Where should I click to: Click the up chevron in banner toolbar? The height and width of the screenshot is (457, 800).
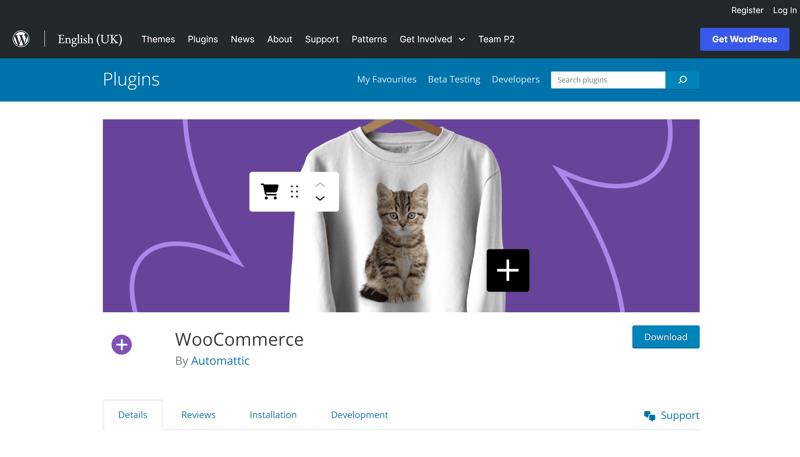tap(320, 184)
